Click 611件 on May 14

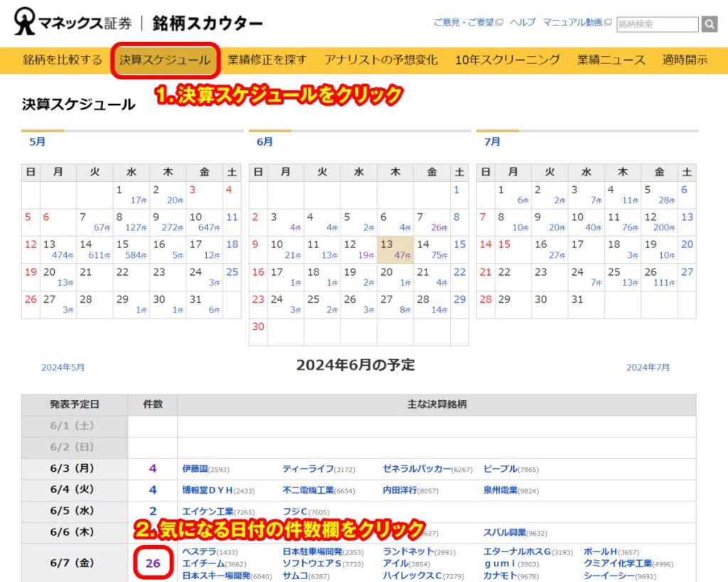pos(100,255)
